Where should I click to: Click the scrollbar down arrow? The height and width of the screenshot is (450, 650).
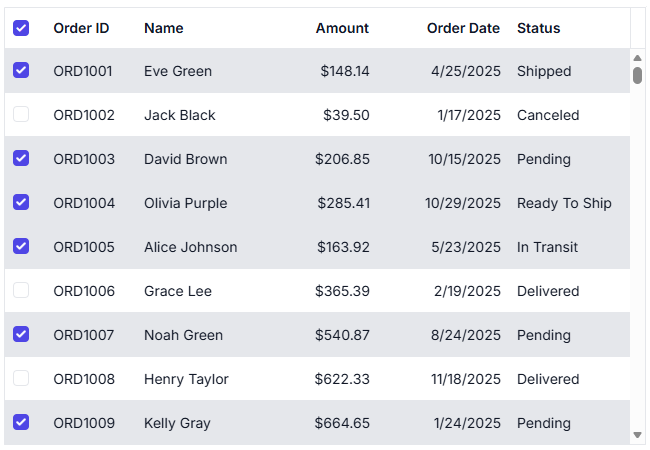pos(638,435)
